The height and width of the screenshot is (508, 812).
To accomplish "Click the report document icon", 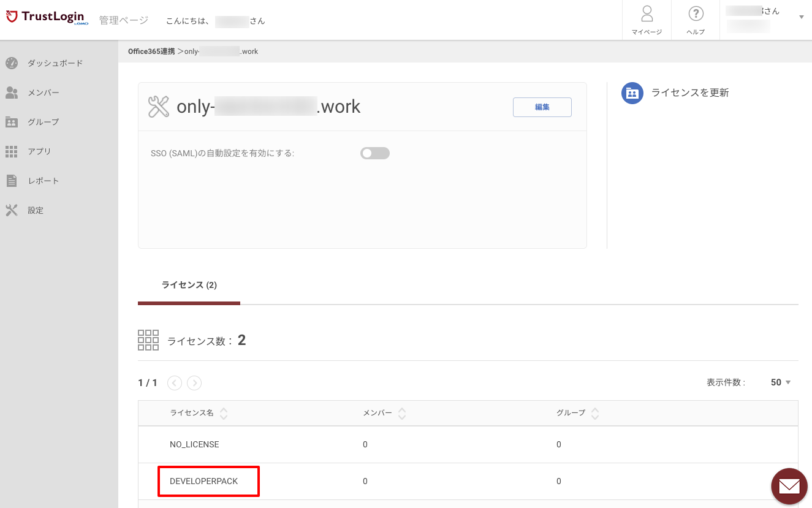I will [x=12, y=181].
